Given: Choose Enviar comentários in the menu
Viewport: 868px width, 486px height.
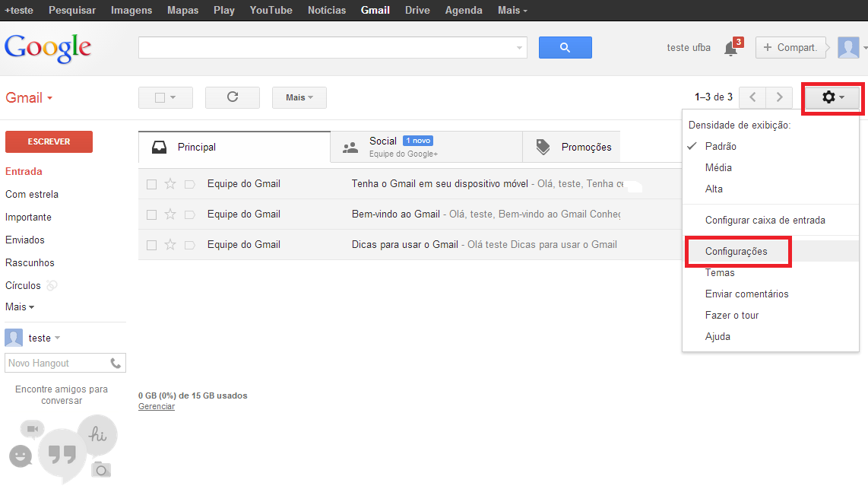Looking at the screenshot, I should (746, 294).
